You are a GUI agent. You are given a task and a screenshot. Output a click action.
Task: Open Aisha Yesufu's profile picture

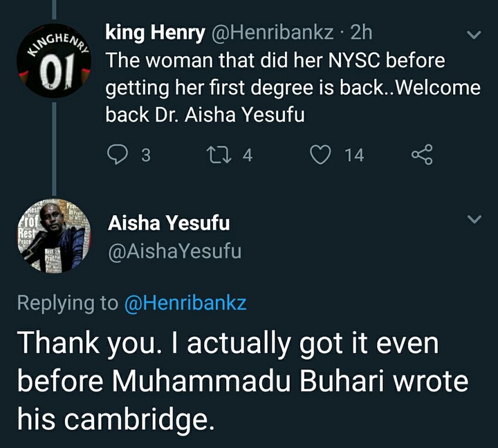pos(54,236)
